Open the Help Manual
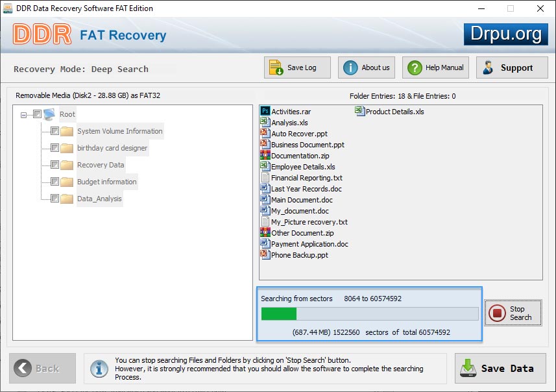 435,67
